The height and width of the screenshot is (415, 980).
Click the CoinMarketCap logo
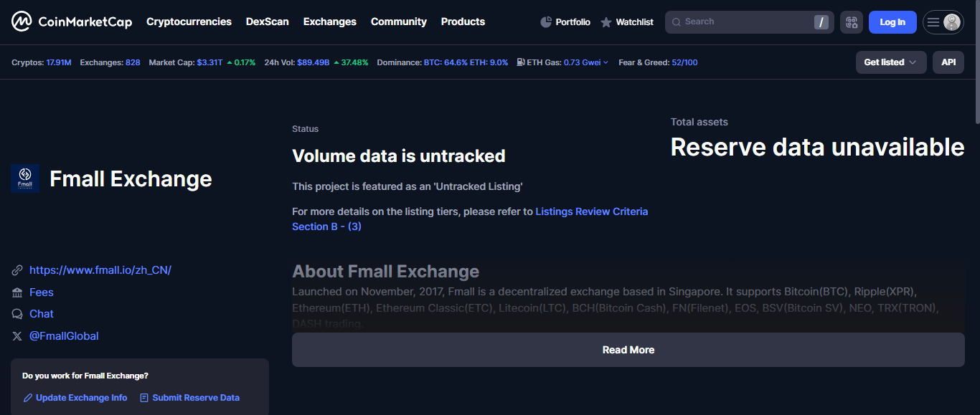tap(72, 22)
